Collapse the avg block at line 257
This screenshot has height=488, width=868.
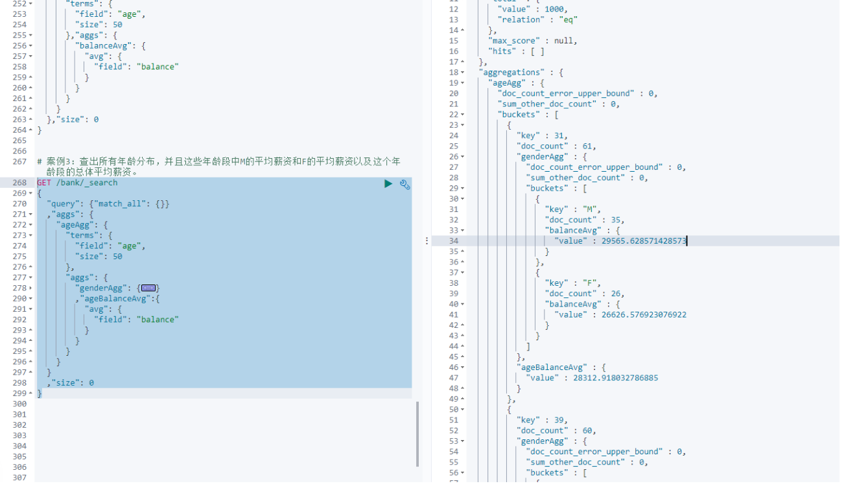32,56
